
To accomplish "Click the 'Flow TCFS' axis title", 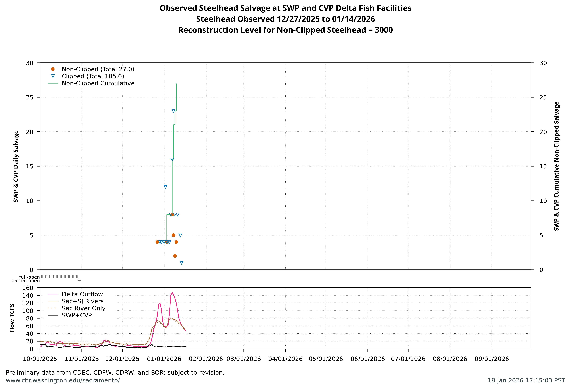I will click(x=12, y=318).
